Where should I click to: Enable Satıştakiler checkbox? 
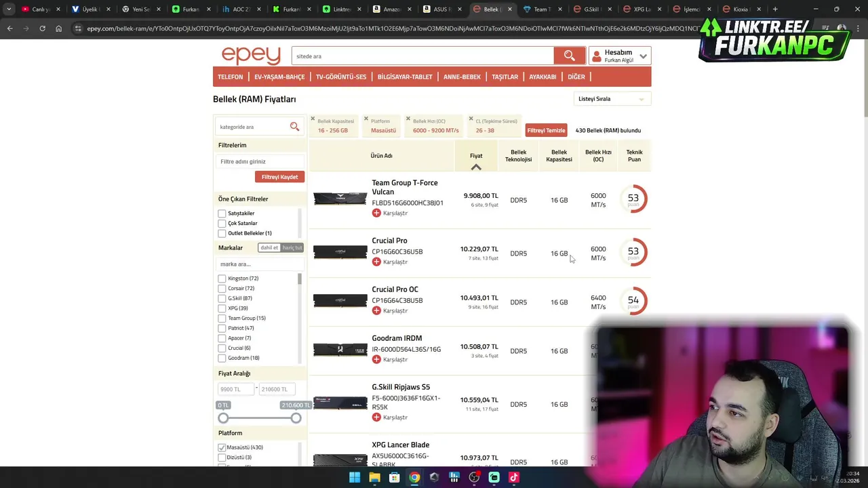[222, 213]
